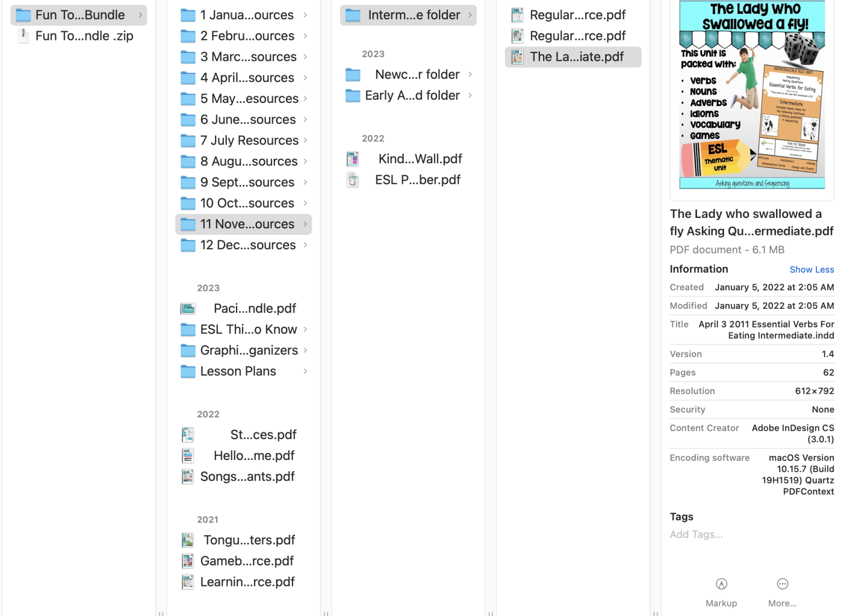Expand the Graphi...ganizers folder chevron
This screenshot has width=841, height=616.
[x=306, y=350]
